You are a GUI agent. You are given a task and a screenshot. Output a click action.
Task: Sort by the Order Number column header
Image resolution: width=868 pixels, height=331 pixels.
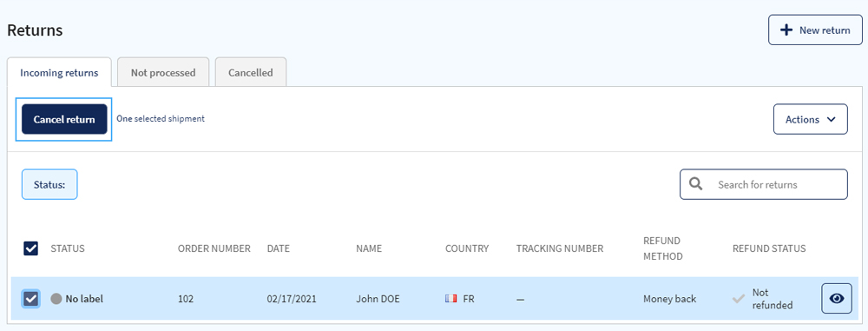(x=214, y=248)
